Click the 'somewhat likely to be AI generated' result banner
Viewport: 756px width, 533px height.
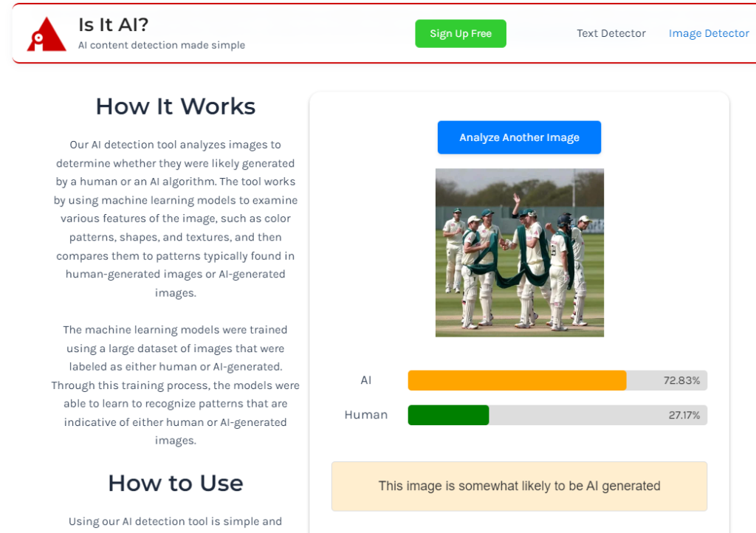coord(519,486)
